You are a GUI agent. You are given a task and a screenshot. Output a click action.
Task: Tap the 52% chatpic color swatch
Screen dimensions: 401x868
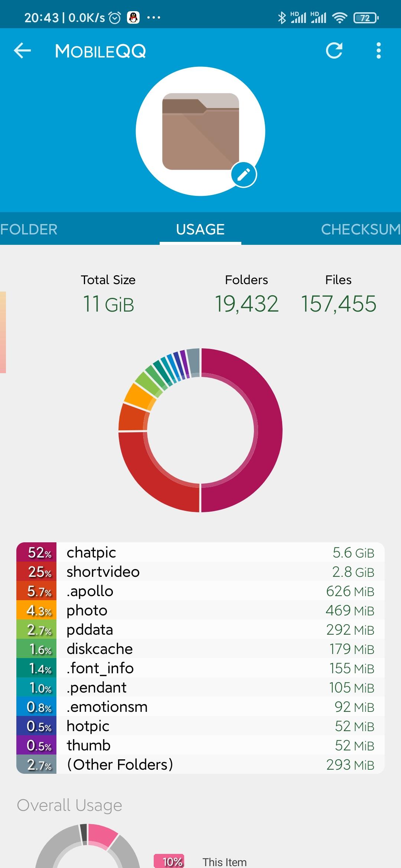[x=37, y=553]
